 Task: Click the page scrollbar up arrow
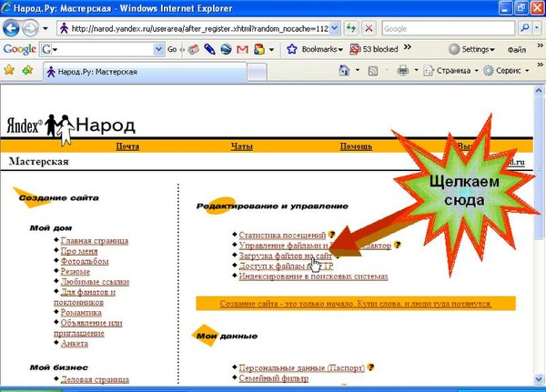tap(539, 91)
